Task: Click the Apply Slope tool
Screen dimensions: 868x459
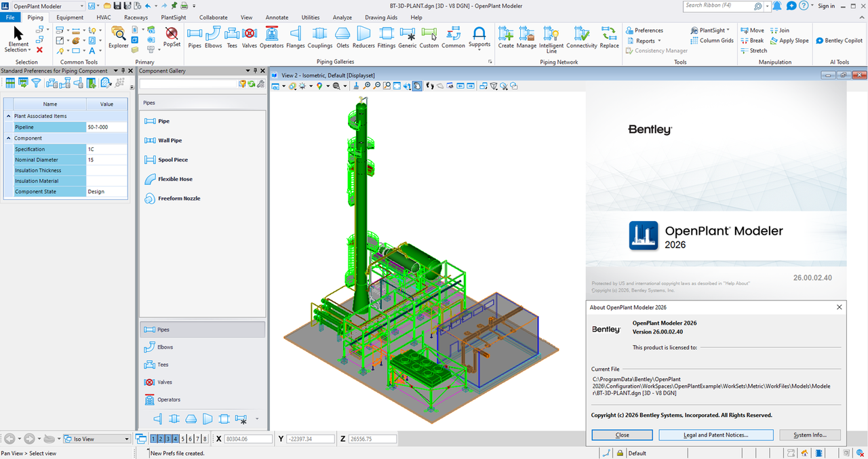Action: pyautogui.click(x=789, y=41)
